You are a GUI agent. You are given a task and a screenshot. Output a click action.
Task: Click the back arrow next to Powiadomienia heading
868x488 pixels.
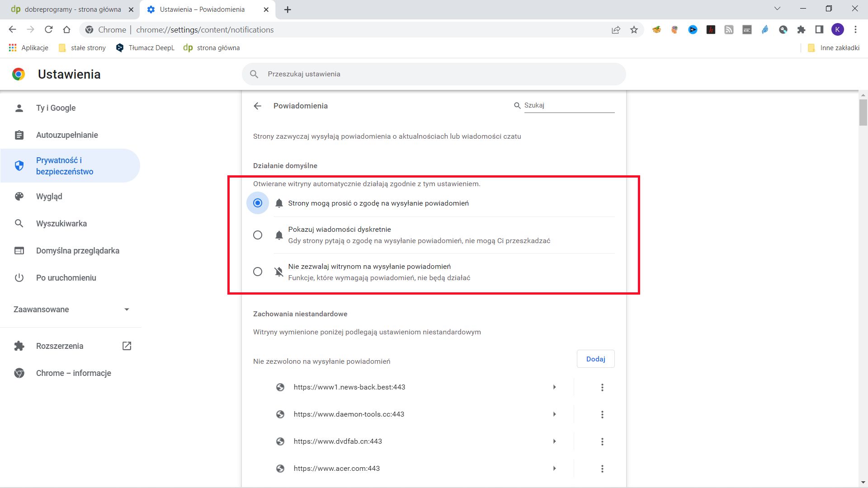click(x=258, y=106)
